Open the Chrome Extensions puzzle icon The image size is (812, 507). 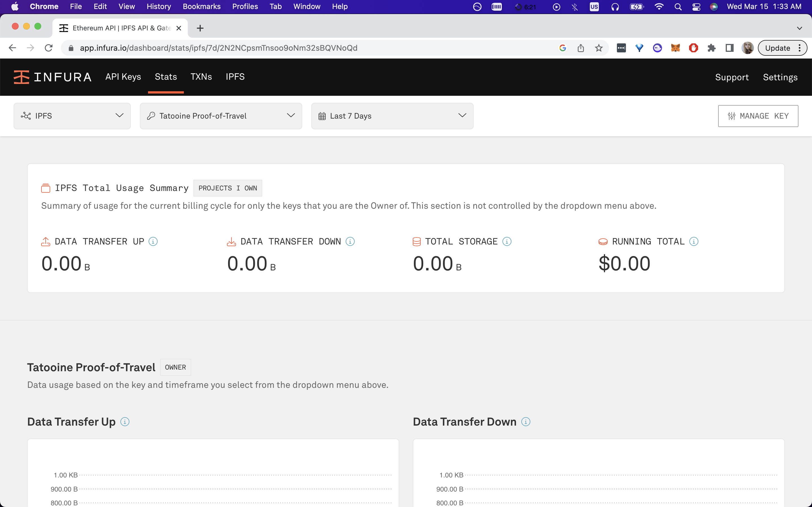coord(711,48)
